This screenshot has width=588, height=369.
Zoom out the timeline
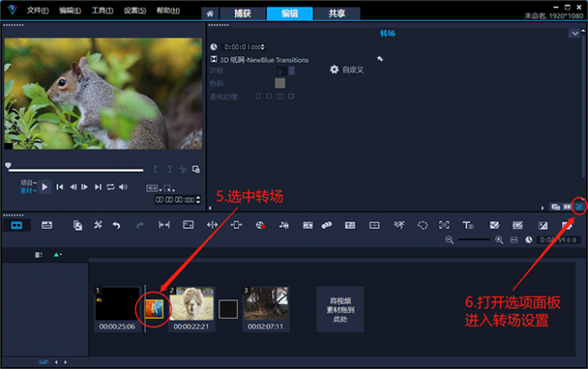(450, 239)
